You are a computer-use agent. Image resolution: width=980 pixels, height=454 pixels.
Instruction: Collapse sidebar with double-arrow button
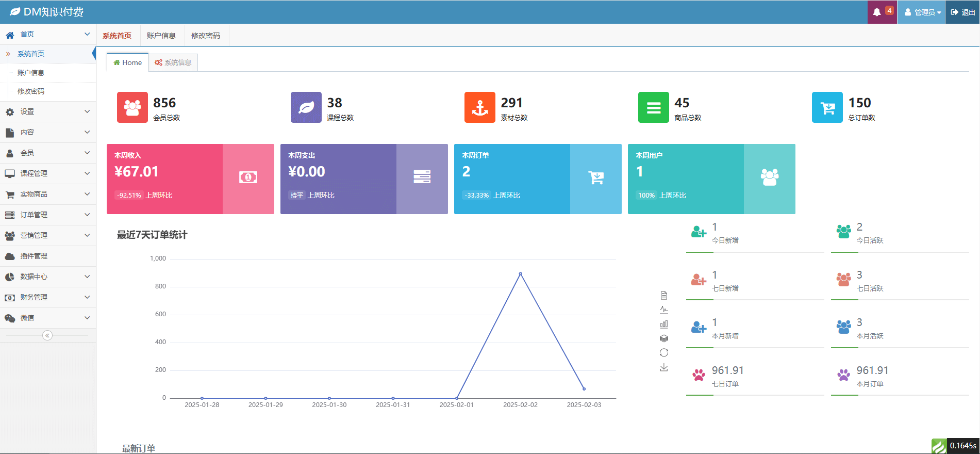pos(47,335)
